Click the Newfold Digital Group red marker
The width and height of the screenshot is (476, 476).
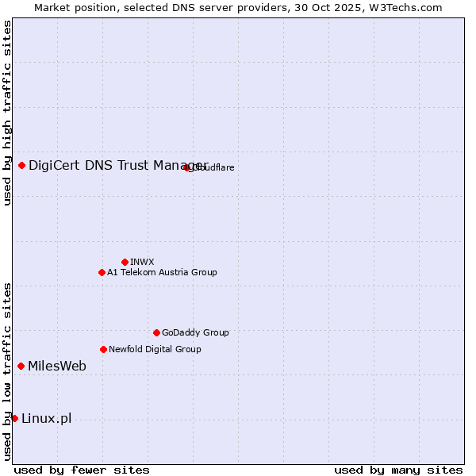pyautogui.click(x=103, y=349)
